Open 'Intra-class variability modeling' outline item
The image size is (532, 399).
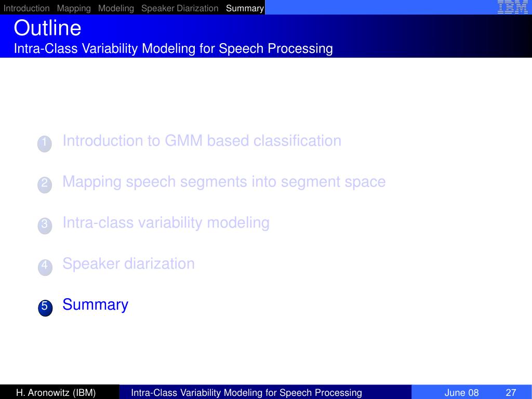point(166,223)
